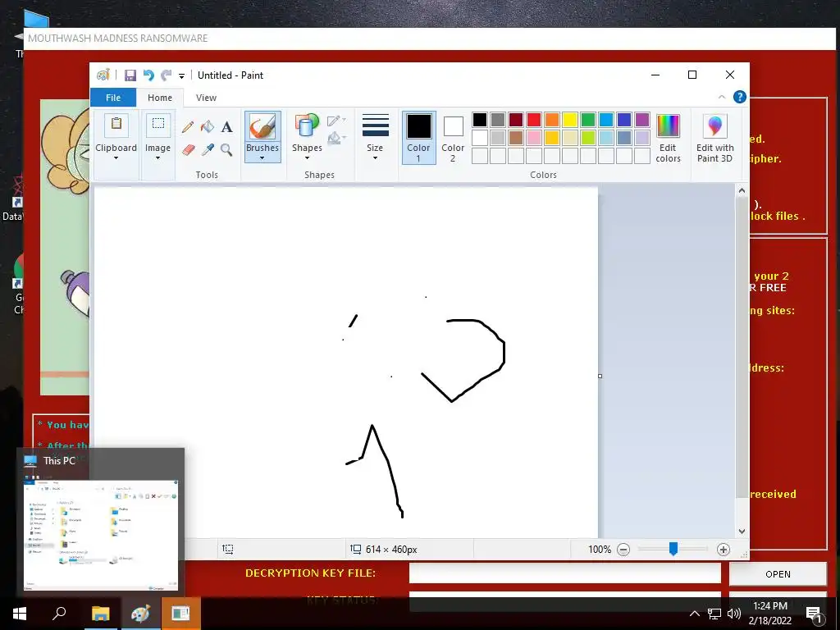Image resolution: width=840 pixels, height=630 pixels.
Task: Select Color 2 background button
Action: click(x=453, y=138)
